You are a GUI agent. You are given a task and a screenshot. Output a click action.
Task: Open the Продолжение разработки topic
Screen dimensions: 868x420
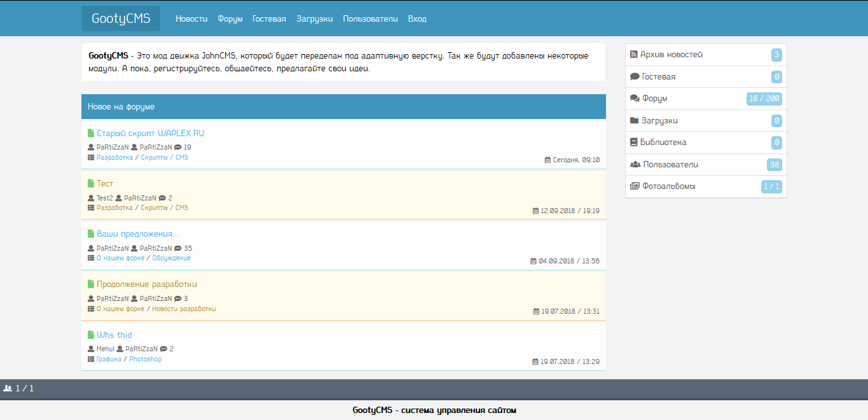pyautogui.click(x=146, y=284)
